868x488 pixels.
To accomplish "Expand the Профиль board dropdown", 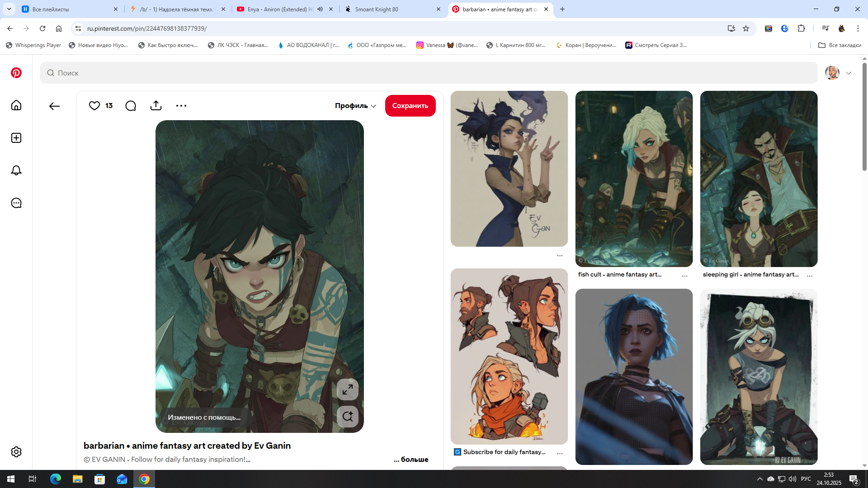I will click(355, 106).
